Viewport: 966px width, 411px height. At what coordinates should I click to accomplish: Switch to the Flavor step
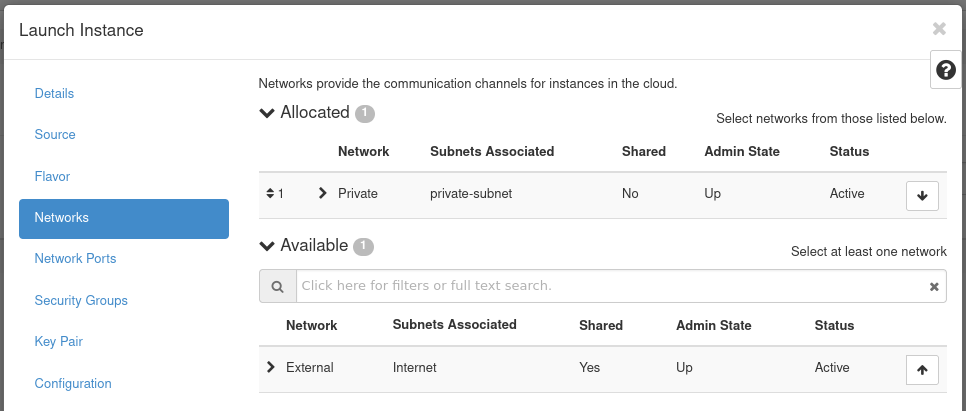[x=52, y=176]
